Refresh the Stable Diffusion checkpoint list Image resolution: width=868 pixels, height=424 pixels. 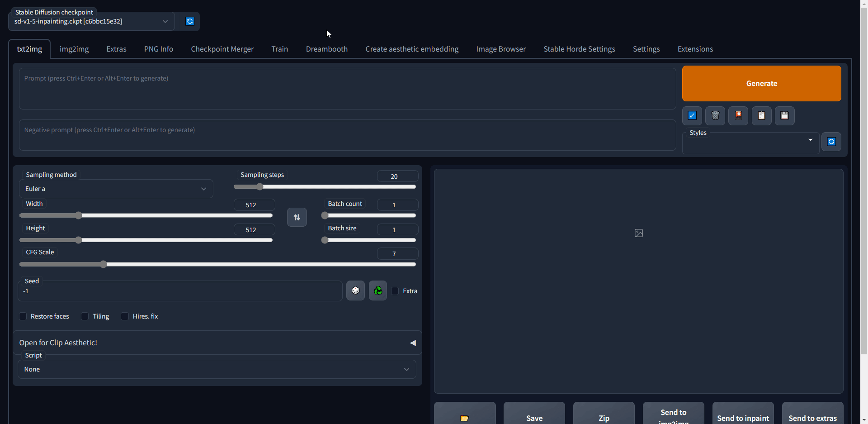click(190, 21)
